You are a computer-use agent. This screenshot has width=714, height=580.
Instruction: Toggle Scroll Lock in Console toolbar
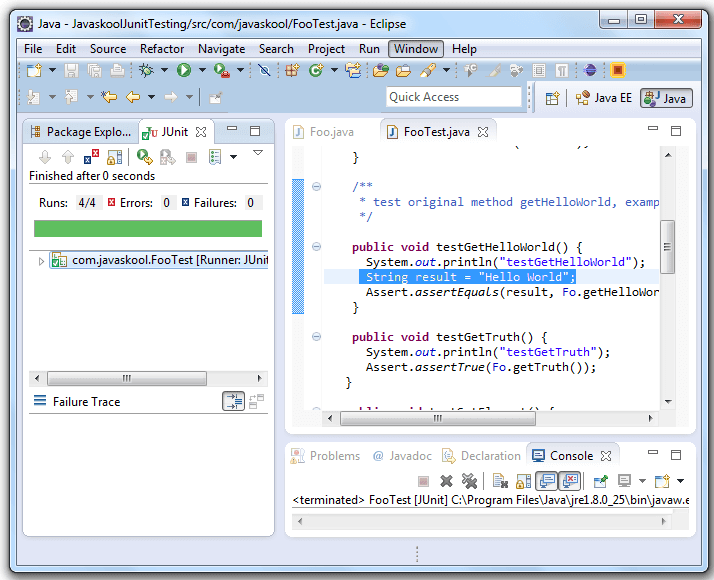pos(522,481)
